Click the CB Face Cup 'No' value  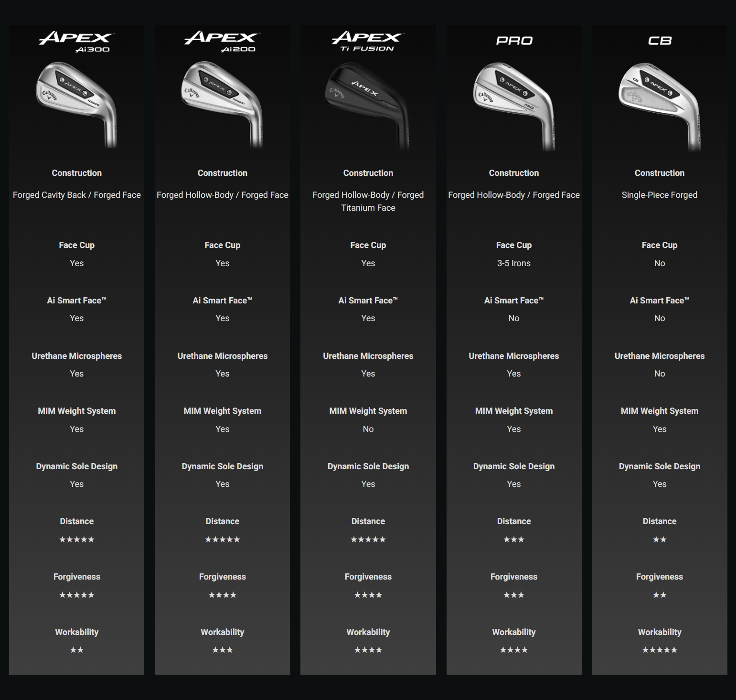660,263
